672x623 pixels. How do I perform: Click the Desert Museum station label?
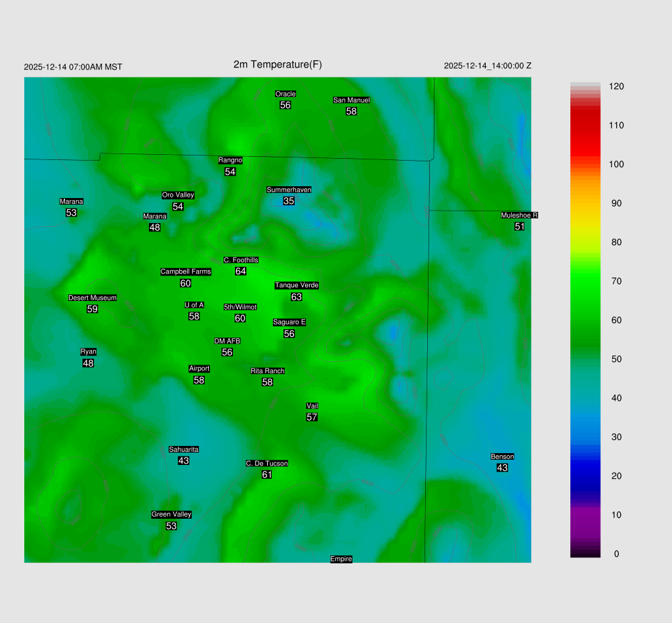click(x=93, y=298)
